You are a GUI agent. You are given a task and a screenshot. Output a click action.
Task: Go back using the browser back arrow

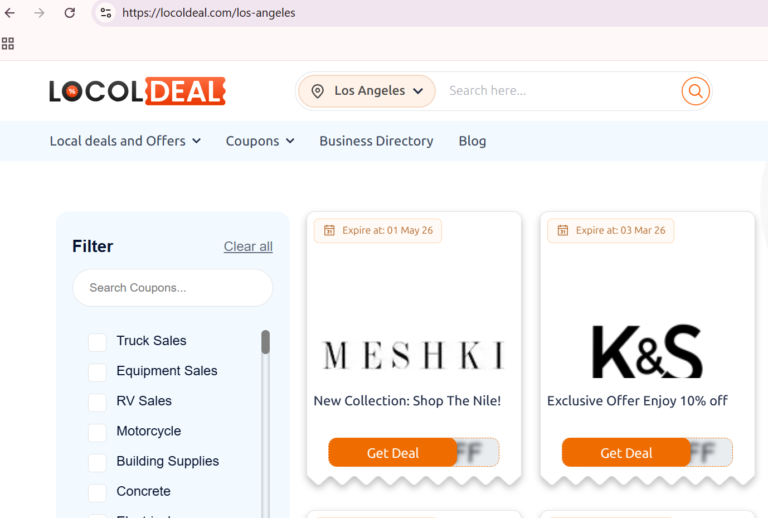[9, 13]
